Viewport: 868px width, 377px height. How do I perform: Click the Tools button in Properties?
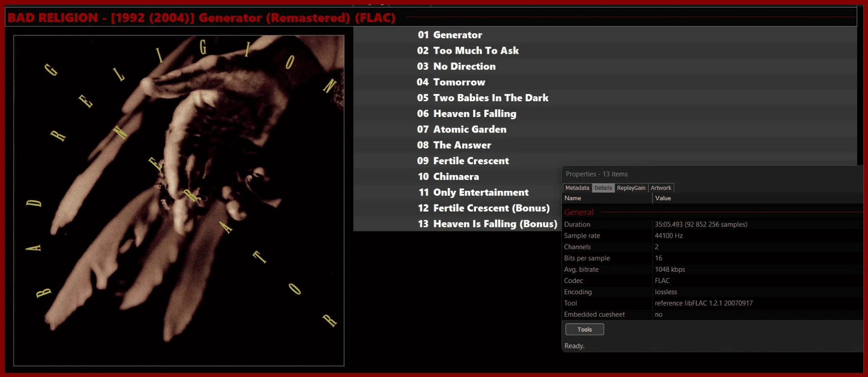585,330
